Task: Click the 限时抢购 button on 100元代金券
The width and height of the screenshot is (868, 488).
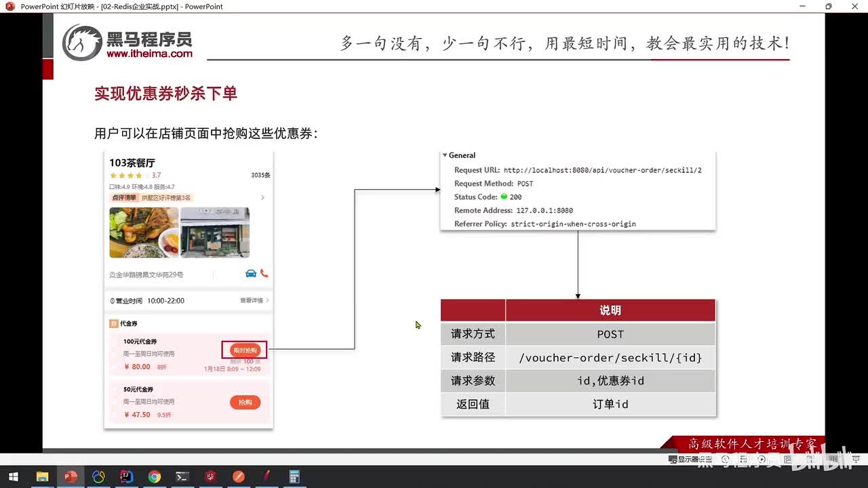Action: point(245,350)
